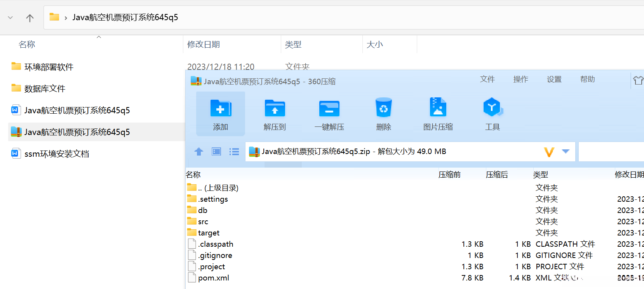This screenshot has height=289, width=644.
Task: Open the 工具 (Tools) hexagon icon
Action: (x=493, y=107)
